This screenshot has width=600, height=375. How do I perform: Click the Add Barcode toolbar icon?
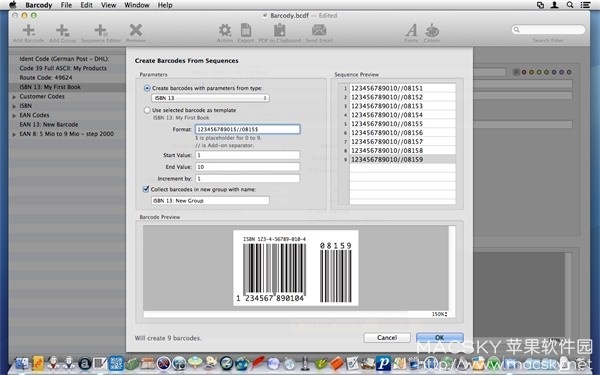pos(28,31)
